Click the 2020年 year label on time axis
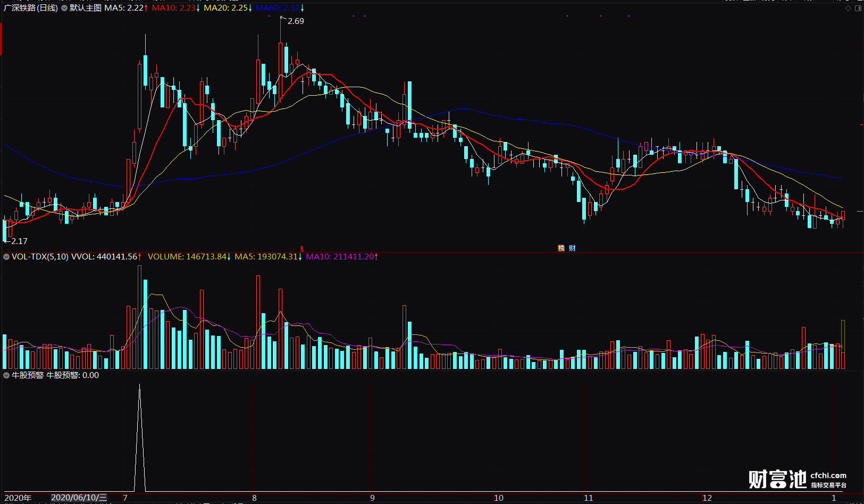Screen dimensions: 864x504 click(18, 498)
